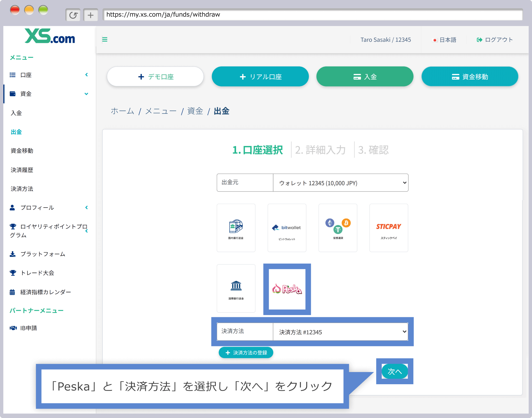Image resolution: width=532 pixels, height=418 pixels.
Task: Click the logout arrow icon
Action: pos(479,40)
